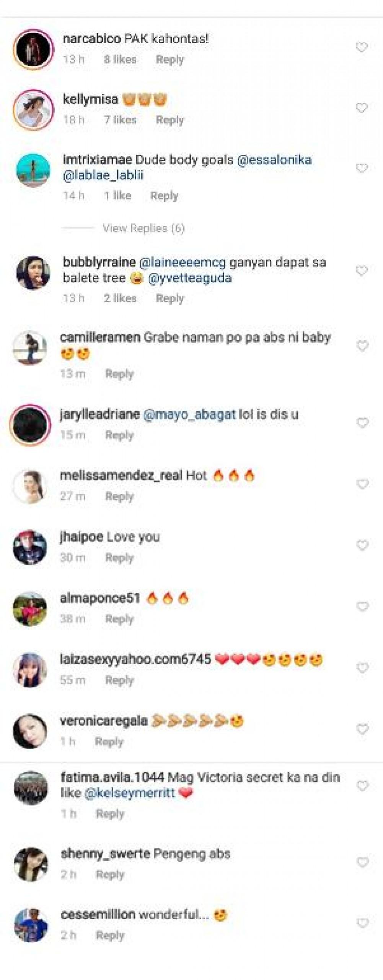Open @mayo_abagat mention in jarylleadriane's comment
The height and width of the screenshot is (980, 383).
[189, 415]
